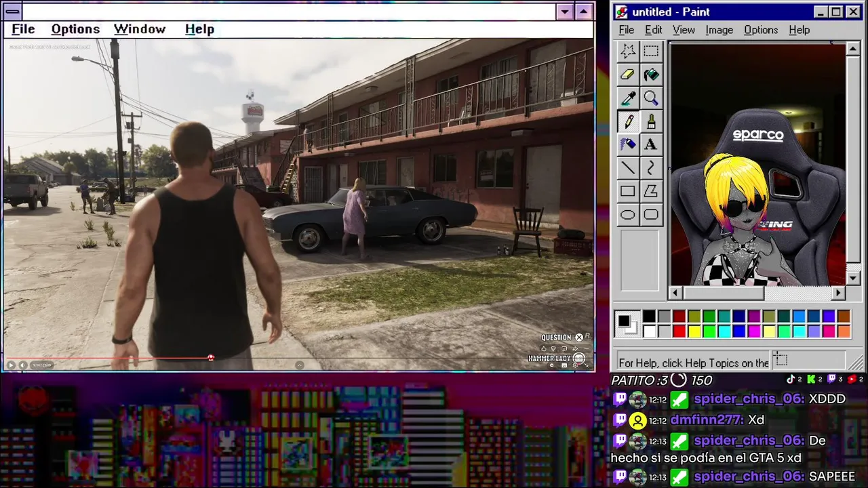This screenshot has width=868, height=488.
Task: Select the Polygon tool in Paint
Action: 651,191
